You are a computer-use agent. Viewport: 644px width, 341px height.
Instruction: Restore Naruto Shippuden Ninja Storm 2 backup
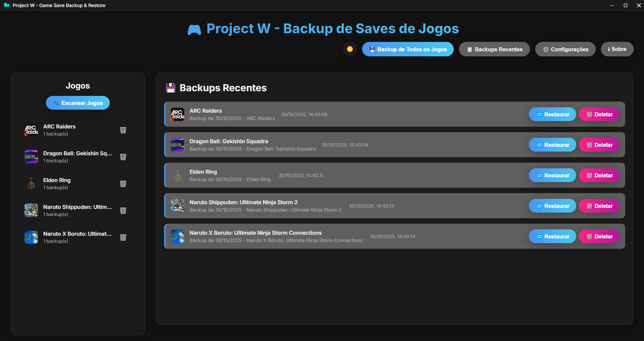coord(552,206)
